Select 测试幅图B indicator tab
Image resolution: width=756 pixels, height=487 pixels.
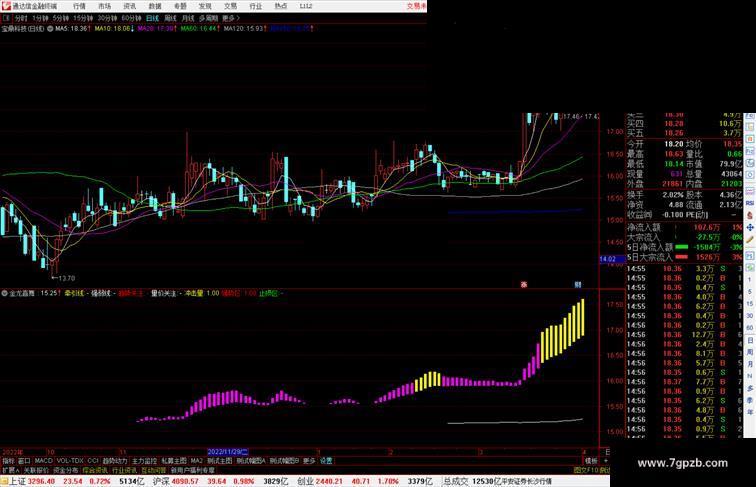(x=284, y=461)
